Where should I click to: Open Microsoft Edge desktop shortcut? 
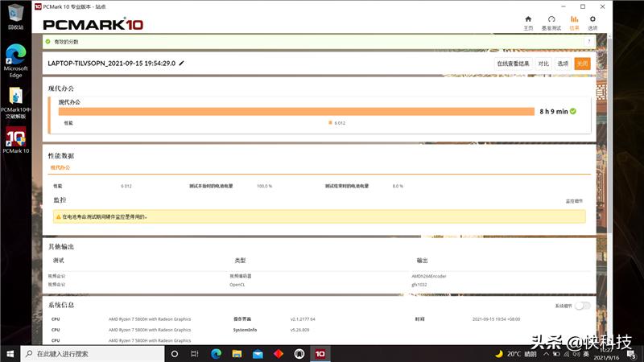(15, 60)
